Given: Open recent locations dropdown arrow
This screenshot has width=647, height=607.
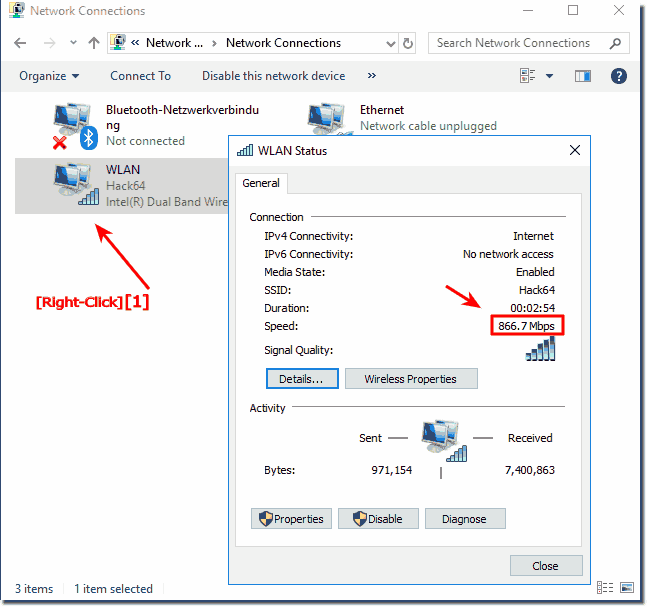Looking at the screenshot, I should 73,43.
